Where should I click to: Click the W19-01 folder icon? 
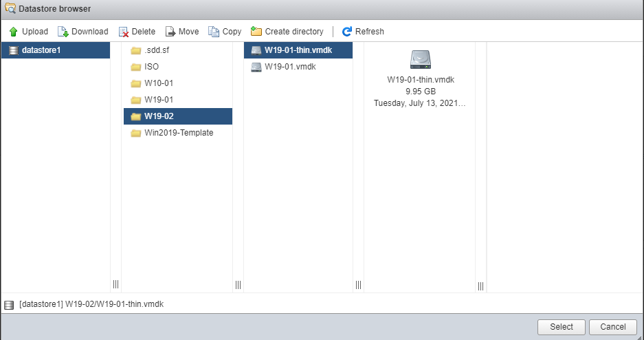click(136, 100)
